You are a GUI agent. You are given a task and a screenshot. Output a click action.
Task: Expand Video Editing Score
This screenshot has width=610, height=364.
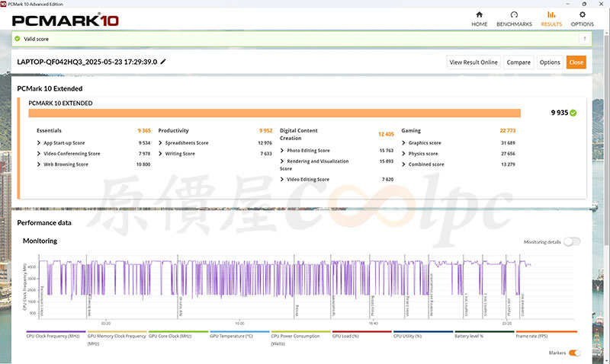pos(282,179)
